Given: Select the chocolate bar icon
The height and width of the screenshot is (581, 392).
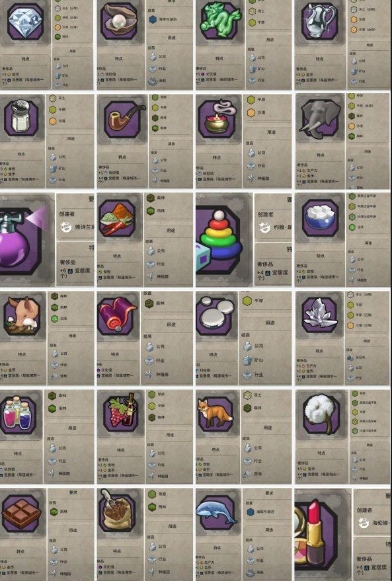Looking at the screenshot, I should (x=22, y=512).
